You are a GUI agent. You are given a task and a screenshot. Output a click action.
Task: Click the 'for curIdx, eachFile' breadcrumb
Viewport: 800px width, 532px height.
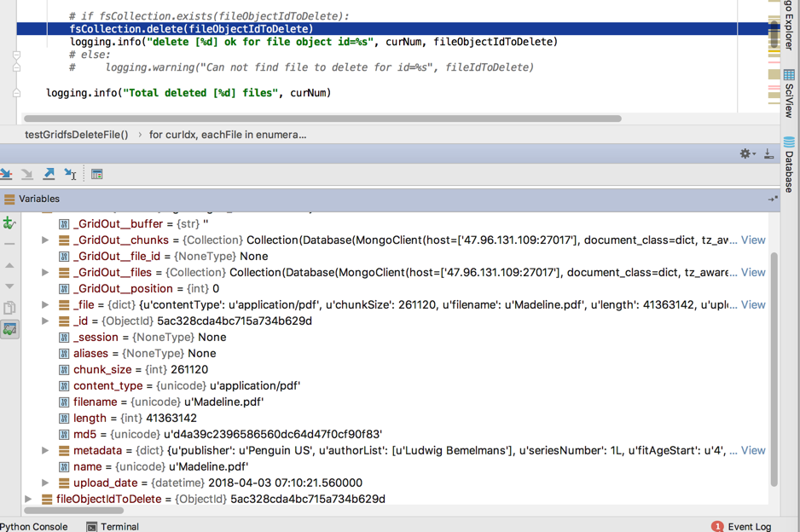228,135
